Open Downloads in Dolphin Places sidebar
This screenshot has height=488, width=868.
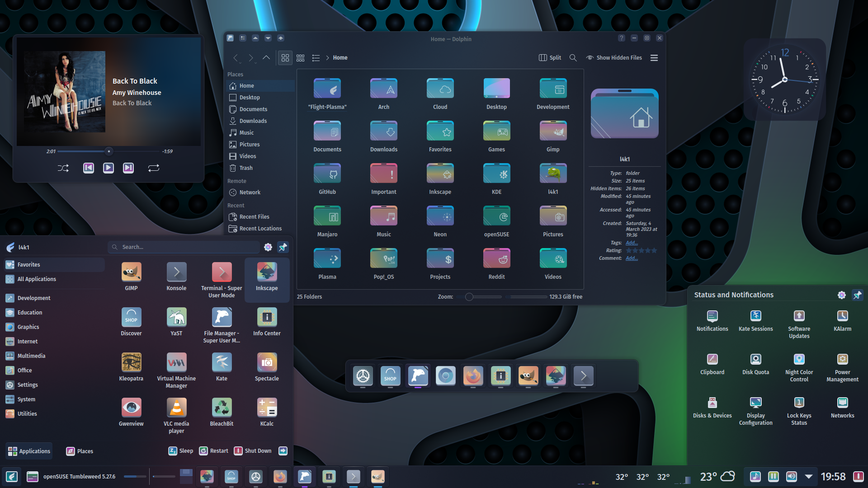click(x=260, y=121)
